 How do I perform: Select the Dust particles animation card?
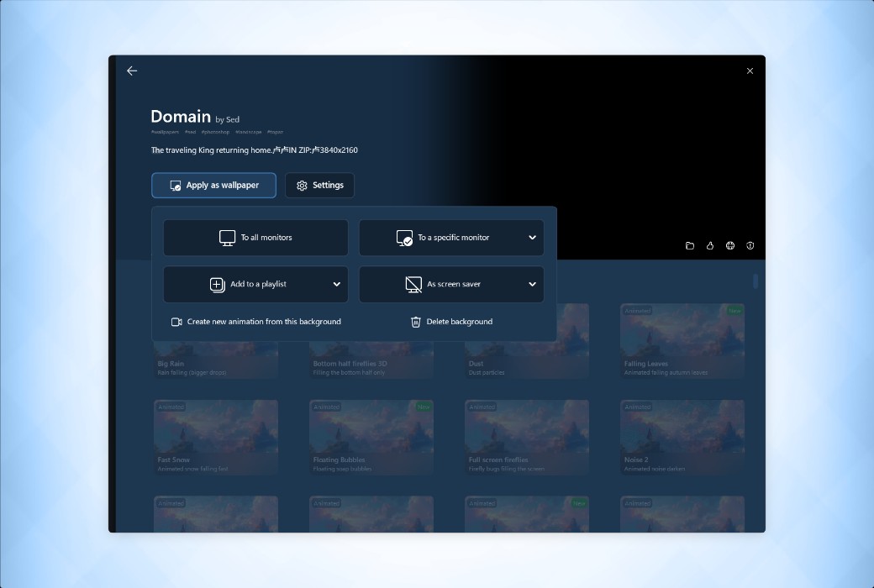(x=527, y=360)
